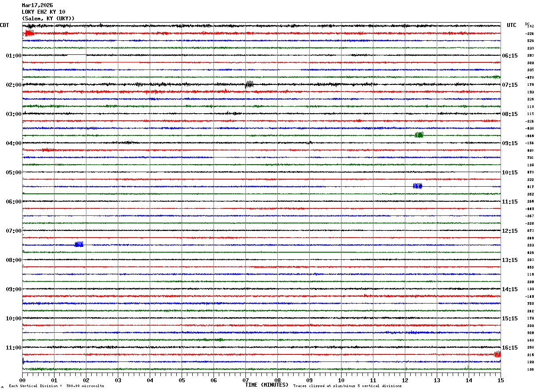
Task: Select the 09:00 CDT row label
Action: point(14,289)
